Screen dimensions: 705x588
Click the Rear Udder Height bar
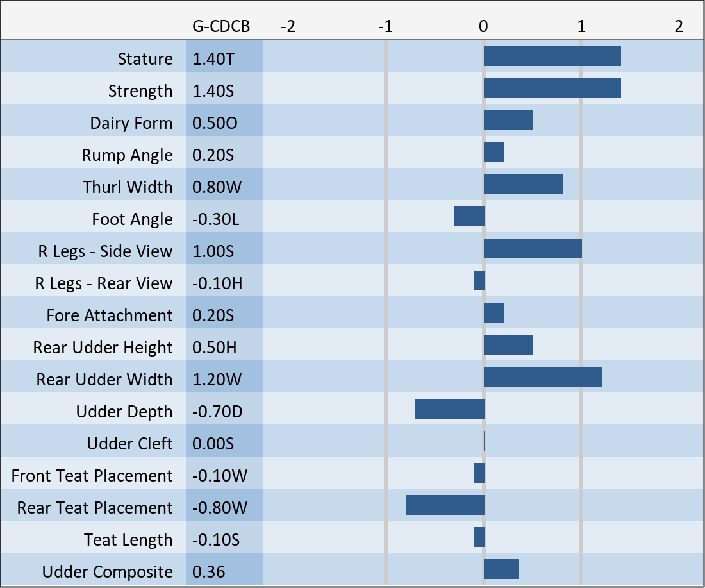pyautogui.click(x=508, y=345)
